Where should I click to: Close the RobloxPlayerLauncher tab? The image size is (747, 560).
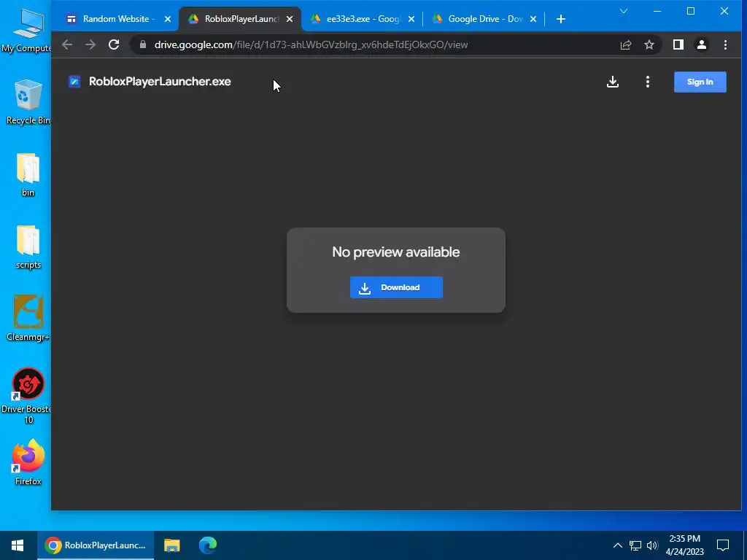[x=290, y=19]
